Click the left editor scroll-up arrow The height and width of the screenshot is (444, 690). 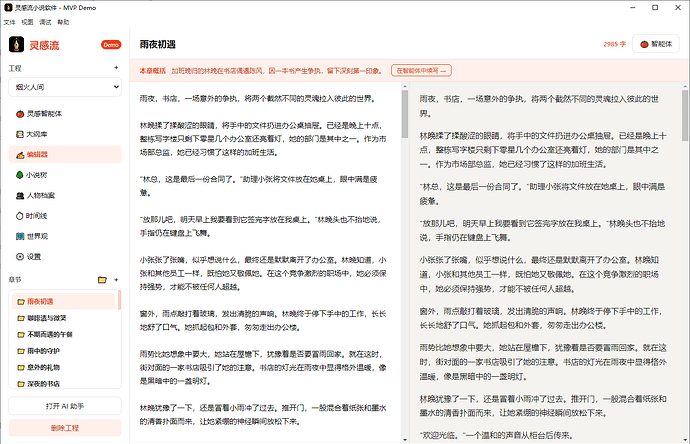click(405, 86)
